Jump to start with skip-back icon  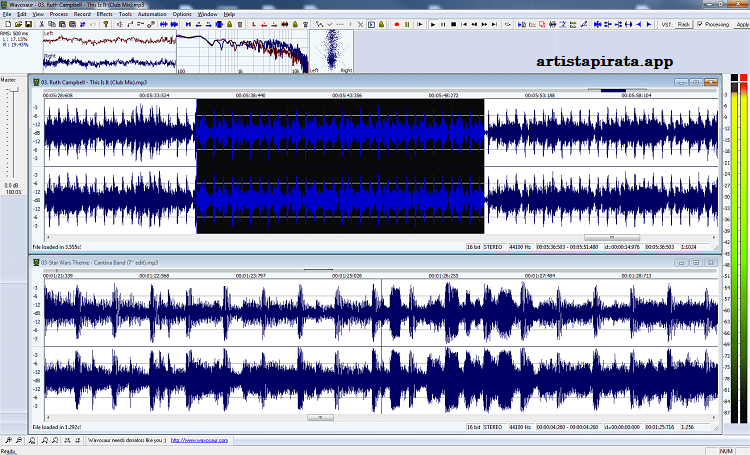coord(464,24)
